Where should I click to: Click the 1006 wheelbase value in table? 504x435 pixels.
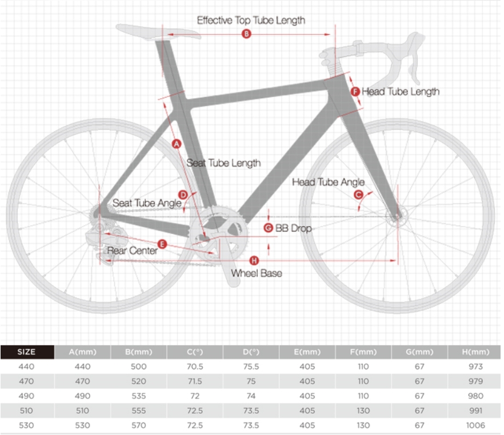tap(475, 425)
